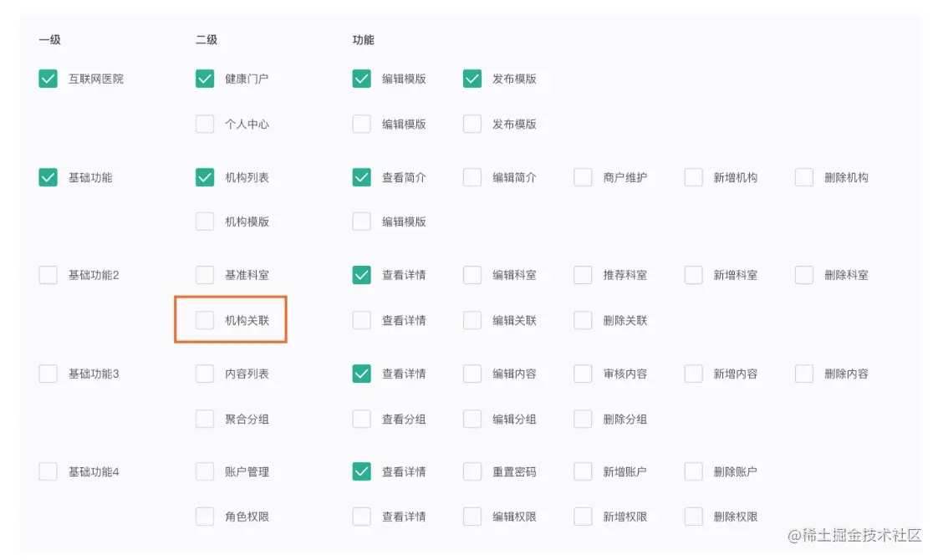Enable the 重置密码 permission
The width and height of the screenshot is (938, 560).
[x=472, y=471]
